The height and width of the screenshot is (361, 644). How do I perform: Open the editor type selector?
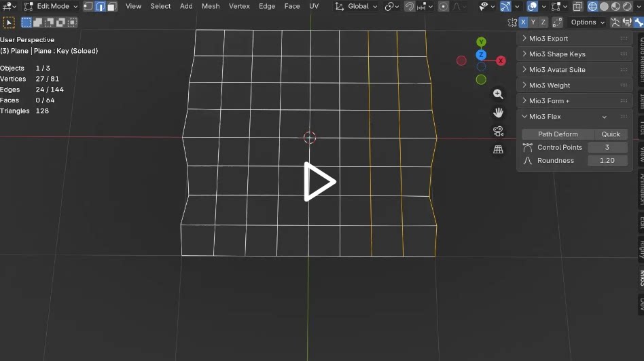click(x=9, y=6)
